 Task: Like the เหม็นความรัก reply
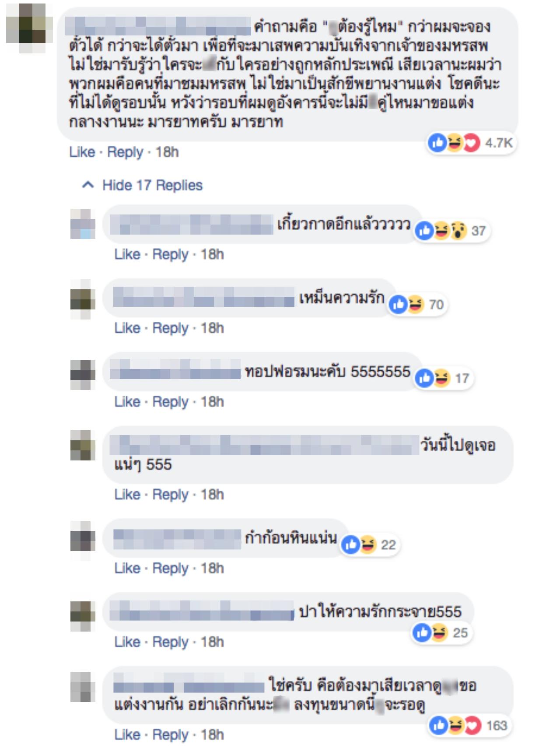pyautogui.click(x=127, y=328)
